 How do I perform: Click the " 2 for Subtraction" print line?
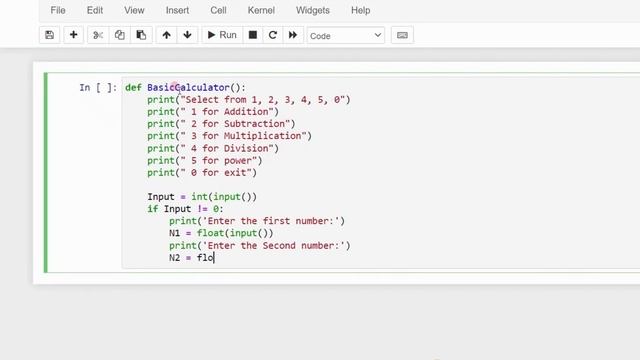(221, 124)
